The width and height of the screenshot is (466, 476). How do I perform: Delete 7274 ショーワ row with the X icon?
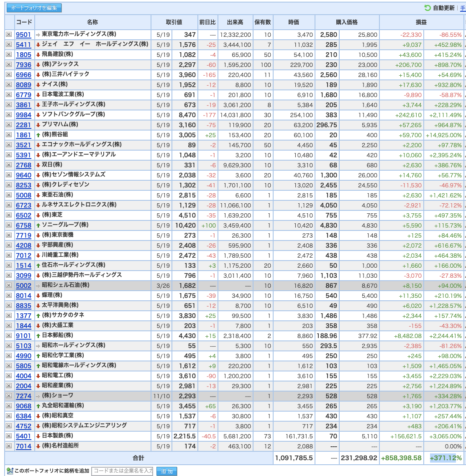click(x=9, y=396)
